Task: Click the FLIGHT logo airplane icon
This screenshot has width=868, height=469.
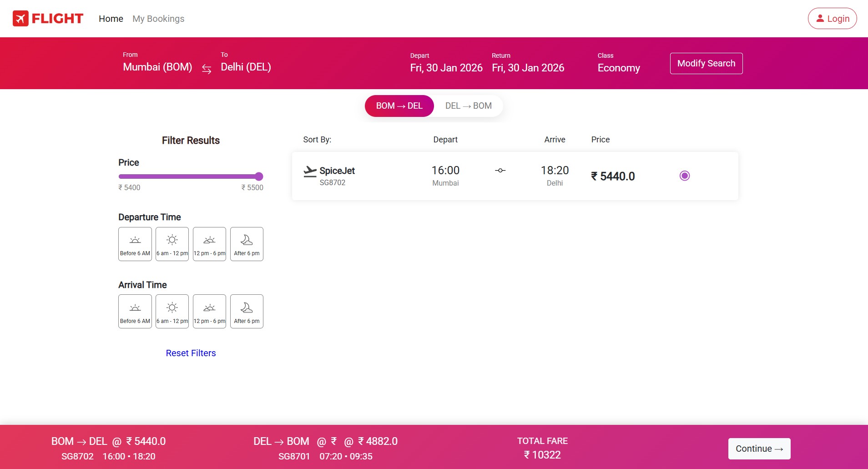Action: pos(20,18)
